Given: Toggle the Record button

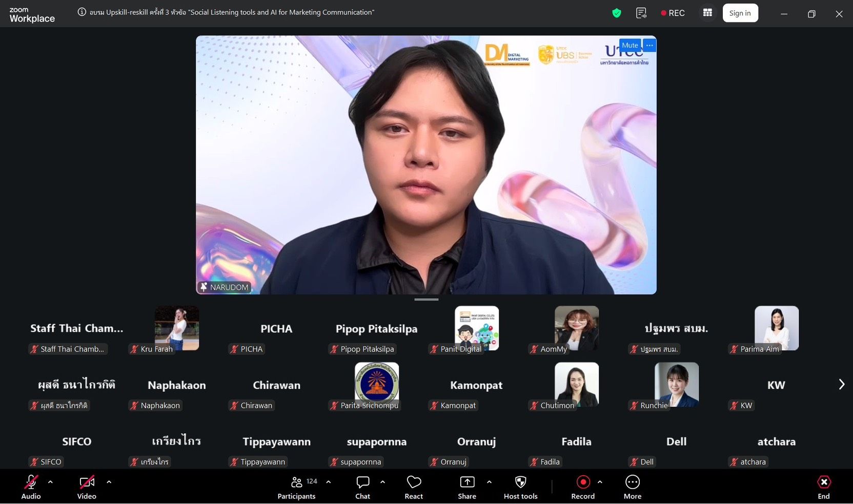Looking at the screenshot, I should (583, 487).
